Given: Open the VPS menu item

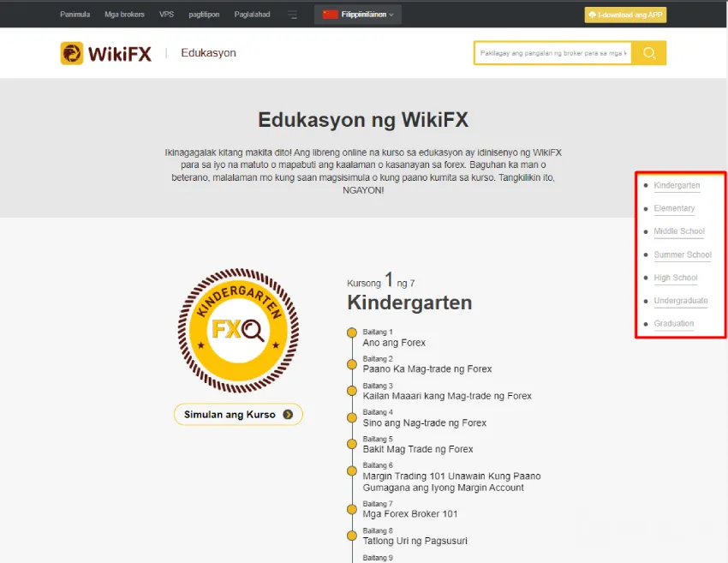Looking at the screenshot, I should [166, 15].
